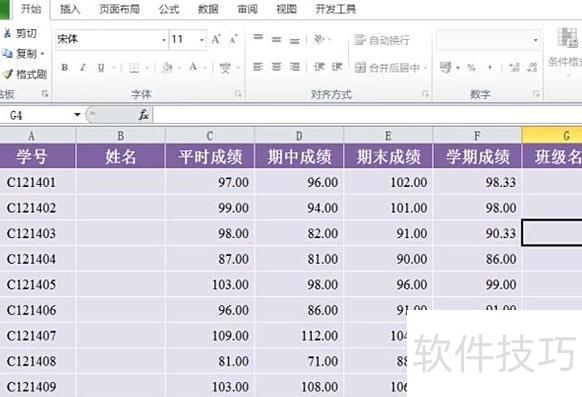Screen dimensions: 582x397
Task: Open the 开始 ribbon tab
Action: (x=31, y=9)
